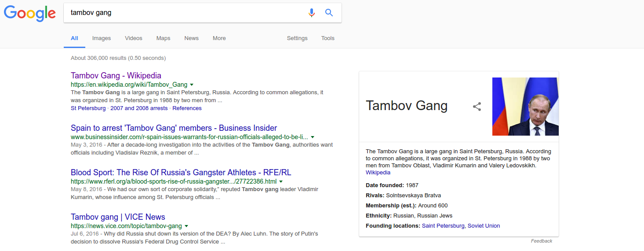Open the News tab
This screenshot has height=251, width=644.
[192, 38]
